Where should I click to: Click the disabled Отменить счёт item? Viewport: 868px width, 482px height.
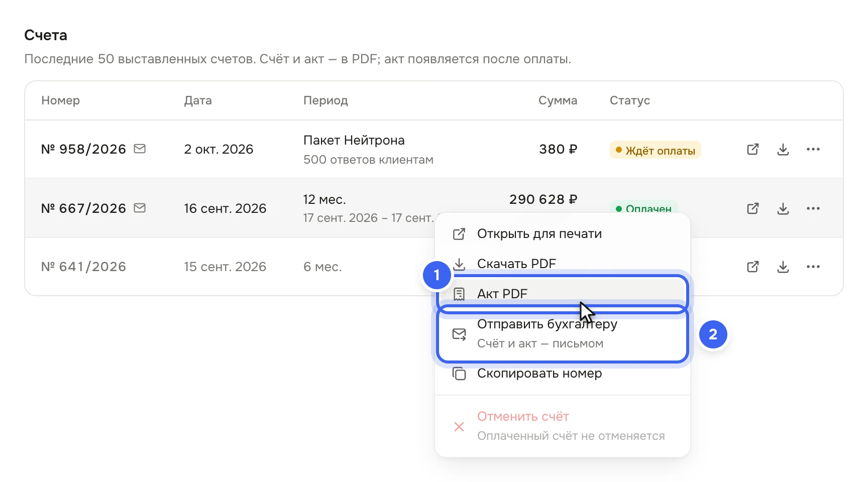563,426
